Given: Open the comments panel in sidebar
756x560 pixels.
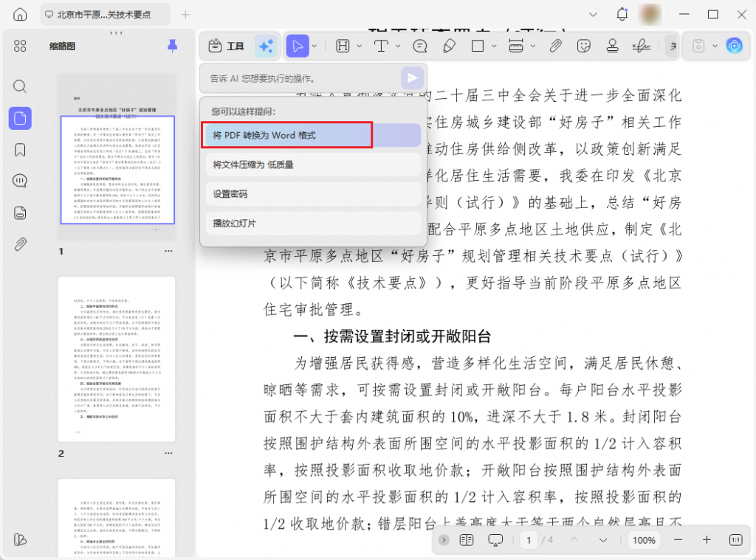Looking at the screenshot, I should tap(20, 180).
